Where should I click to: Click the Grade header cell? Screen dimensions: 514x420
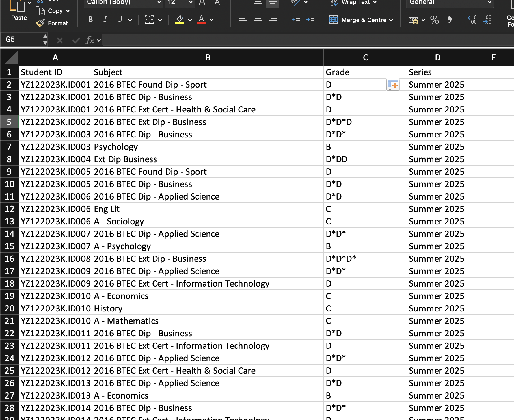click(x=365, y=72)
